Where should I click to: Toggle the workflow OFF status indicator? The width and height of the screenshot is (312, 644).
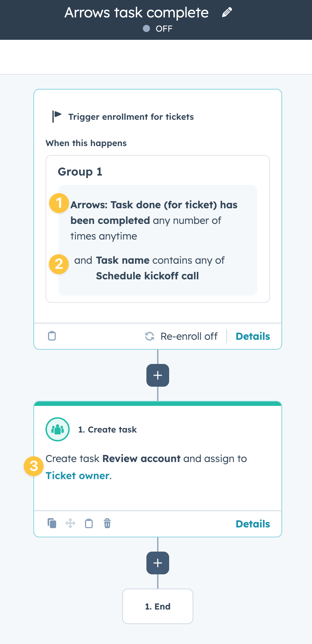click(x=146, y=28)
